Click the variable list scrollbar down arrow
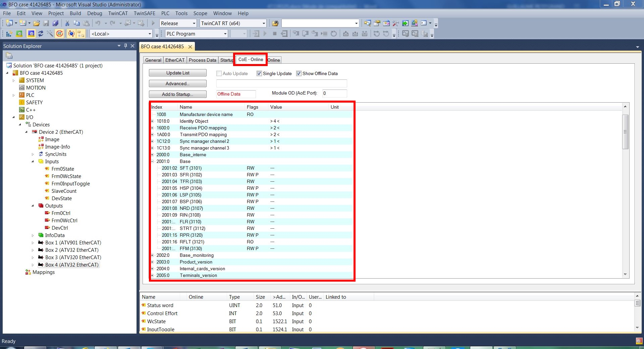This screenshot has height=349, width=644. 637,328
